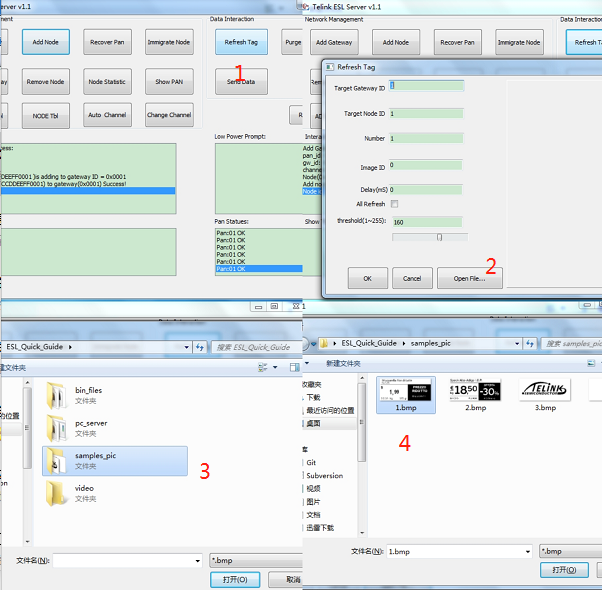Click samples_pic in the address breadcrumb
602x590 pixels.
pyautogui.click(x=430, y=343)
